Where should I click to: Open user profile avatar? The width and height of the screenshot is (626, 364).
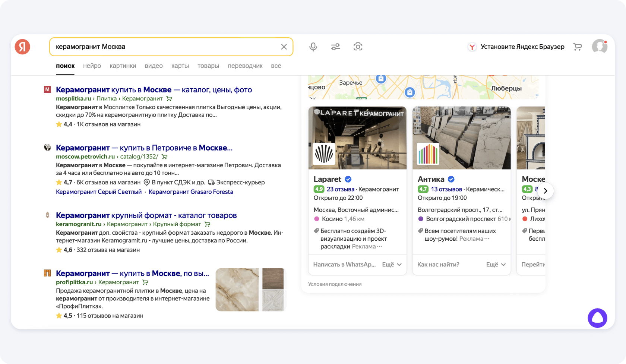599,47
